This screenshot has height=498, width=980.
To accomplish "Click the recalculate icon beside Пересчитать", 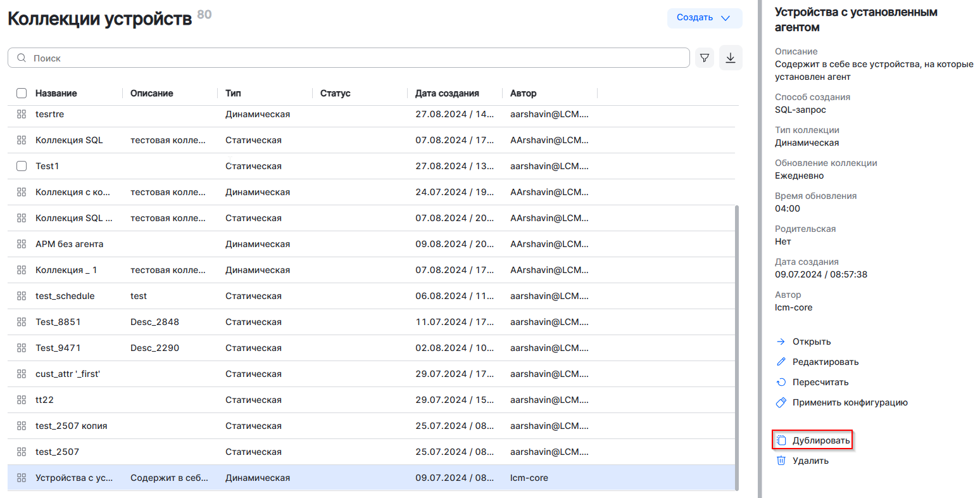I will 781,382.
